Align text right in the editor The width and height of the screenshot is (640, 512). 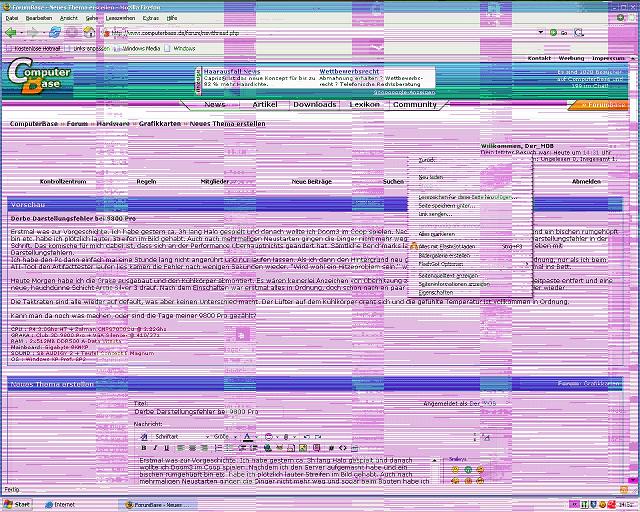pyautogui.click(x=204, y=448)
